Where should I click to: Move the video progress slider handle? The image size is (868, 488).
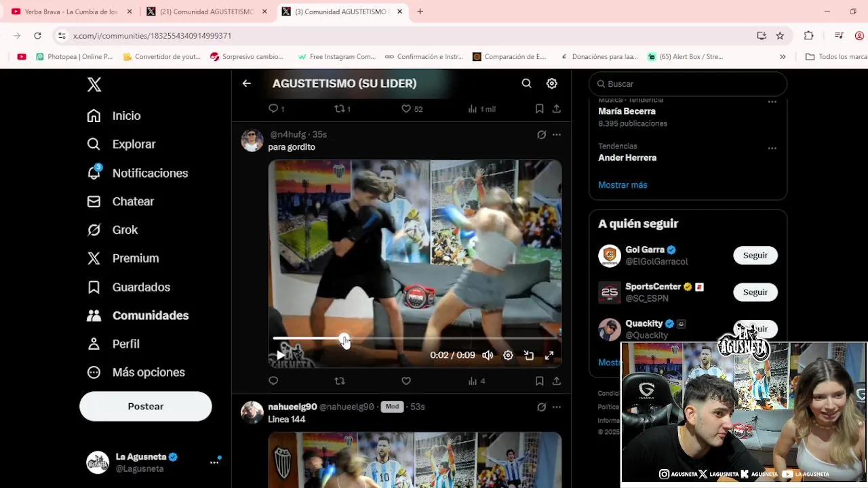344,338
